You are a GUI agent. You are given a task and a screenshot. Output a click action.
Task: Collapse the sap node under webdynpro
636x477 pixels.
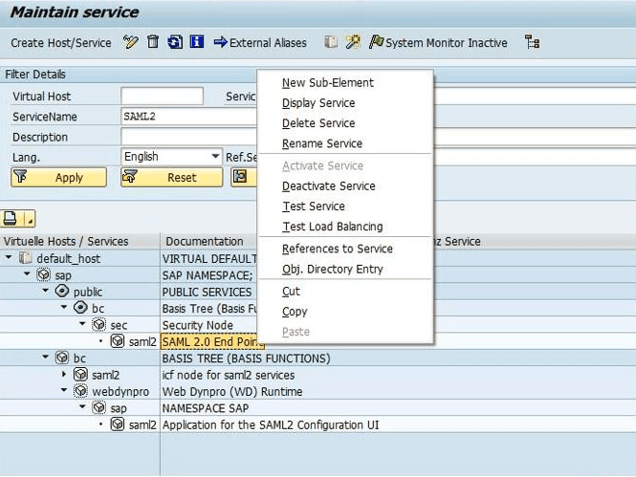pos(82,407)
